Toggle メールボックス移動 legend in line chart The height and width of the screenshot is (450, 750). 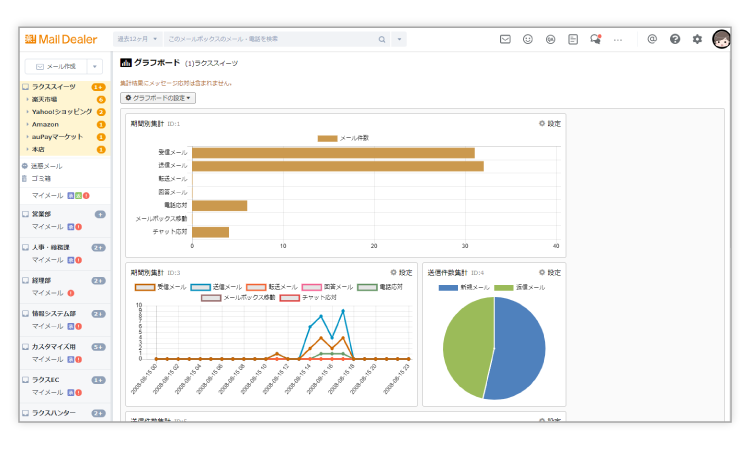coord(238,297)
